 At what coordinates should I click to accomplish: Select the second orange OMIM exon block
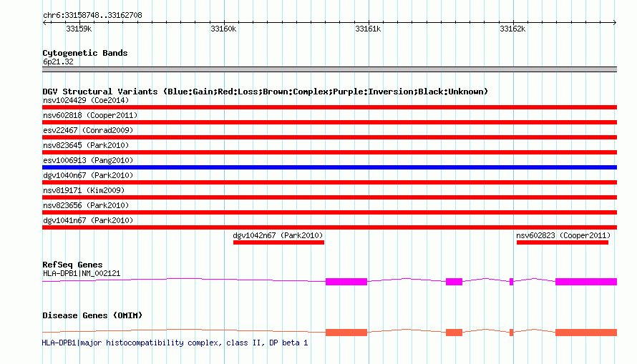(x=454, y=333)
